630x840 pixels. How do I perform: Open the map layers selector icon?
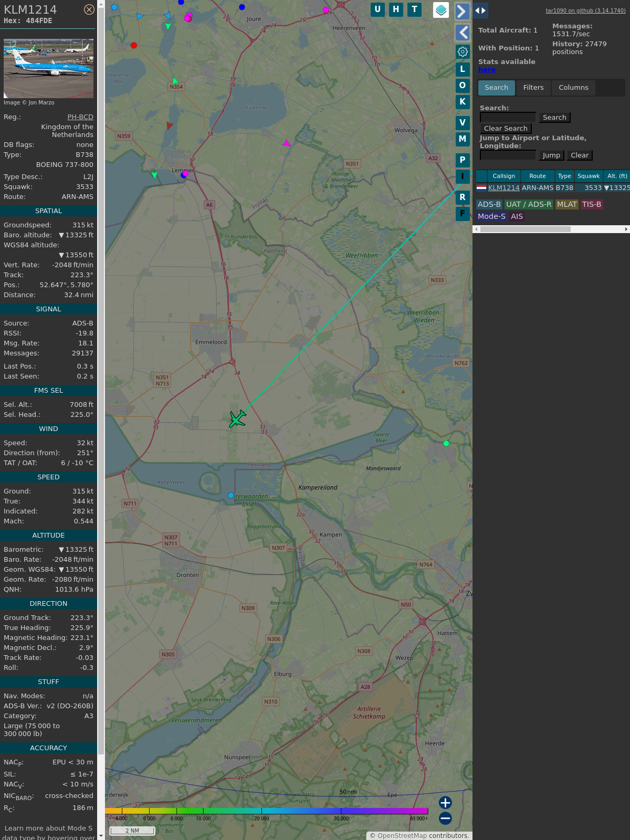click(x=441, y=10)
